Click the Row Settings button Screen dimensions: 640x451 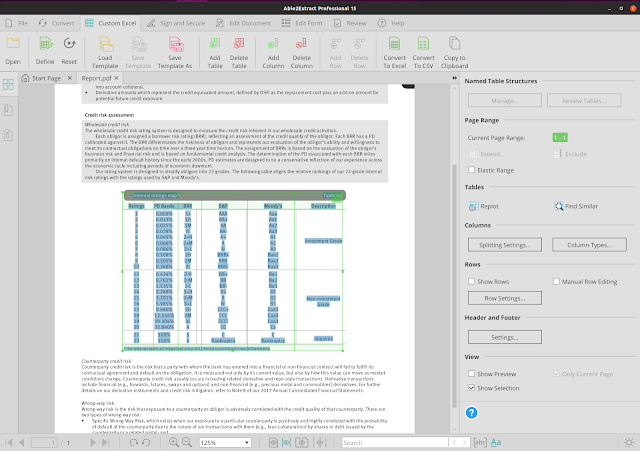(x=505, y=298)
